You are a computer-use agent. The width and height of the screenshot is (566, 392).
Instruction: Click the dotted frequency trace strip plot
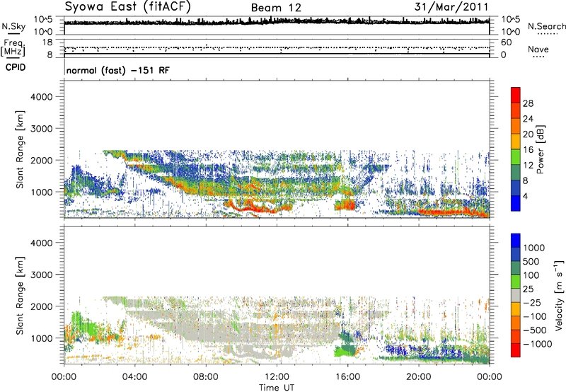[x=277, y=48]
